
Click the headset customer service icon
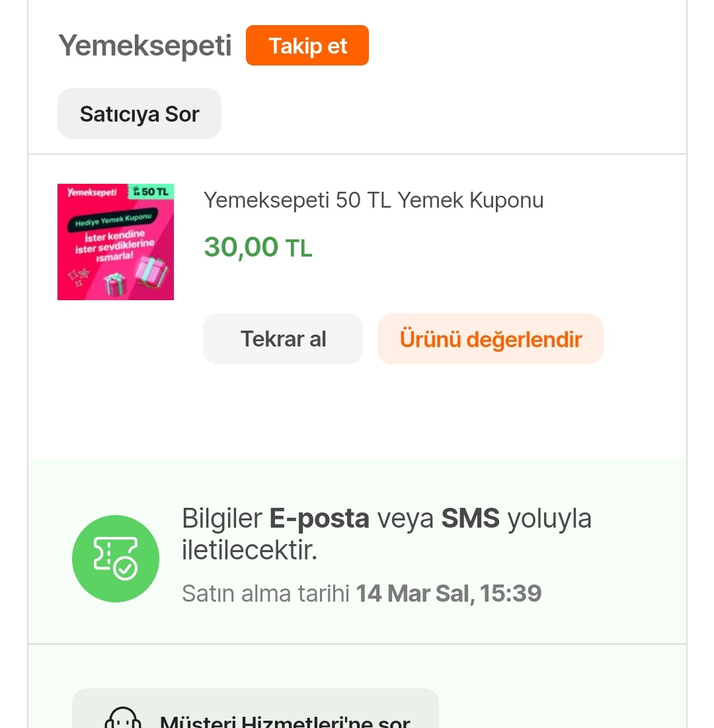coord(124,719)
